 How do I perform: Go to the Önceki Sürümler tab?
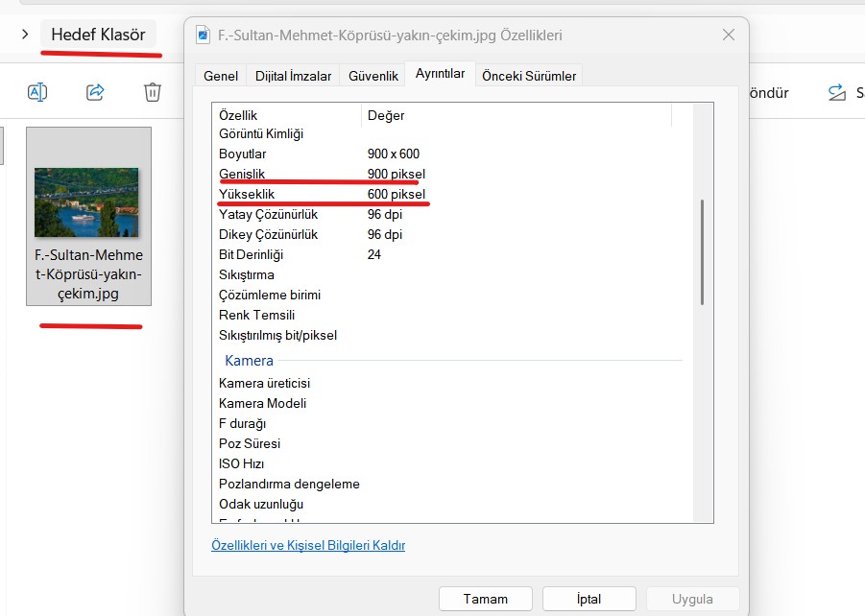point(529,76)
